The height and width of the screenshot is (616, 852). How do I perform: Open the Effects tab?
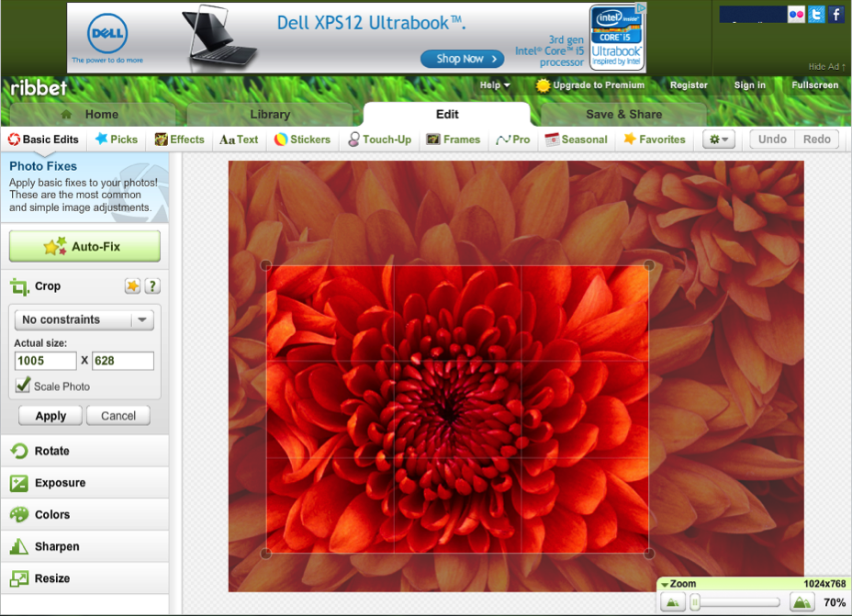(179, 140)
